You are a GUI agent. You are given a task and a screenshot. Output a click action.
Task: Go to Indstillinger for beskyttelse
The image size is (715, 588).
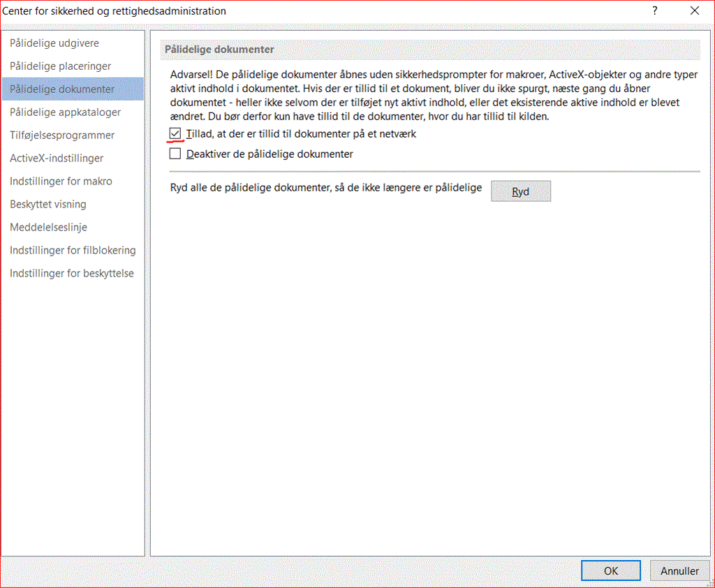tap(73, 273)
